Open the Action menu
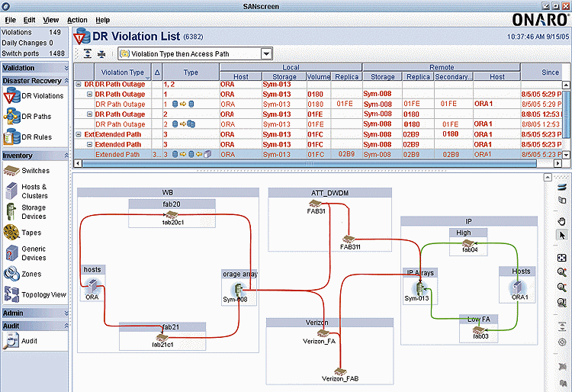 [77, 20]
